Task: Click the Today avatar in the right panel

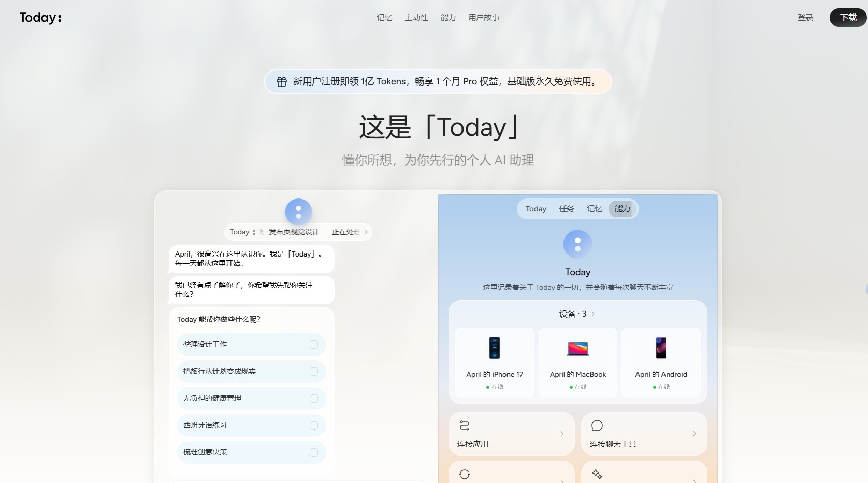Action: [x=577, y=244]
